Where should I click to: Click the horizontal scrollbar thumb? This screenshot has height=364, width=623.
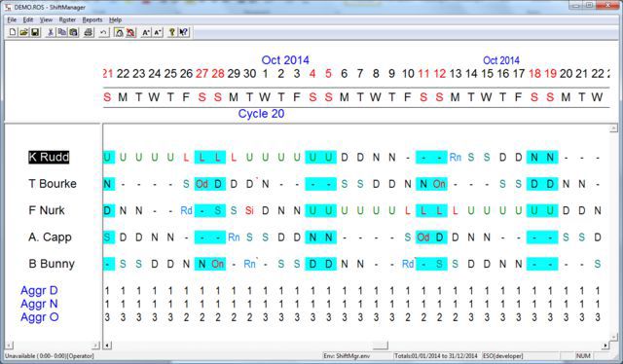tap(380, 346)
